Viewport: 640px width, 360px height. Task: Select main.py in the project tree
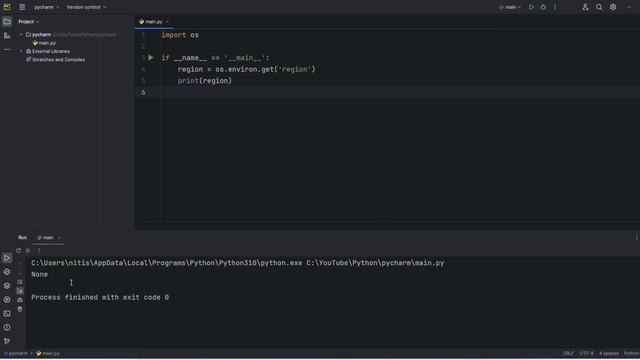pyautogui.click(x=44, y=43)
